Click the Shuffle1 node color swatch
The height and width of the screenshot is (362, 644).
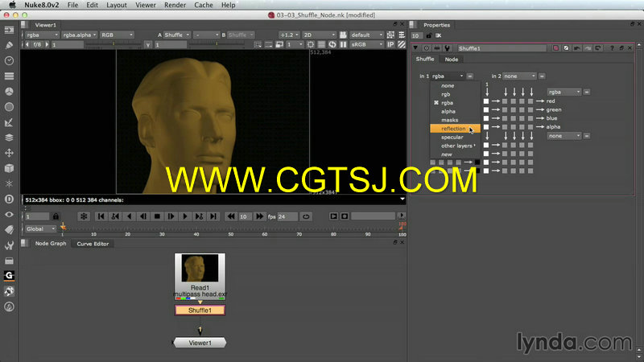tap(555, 48)
